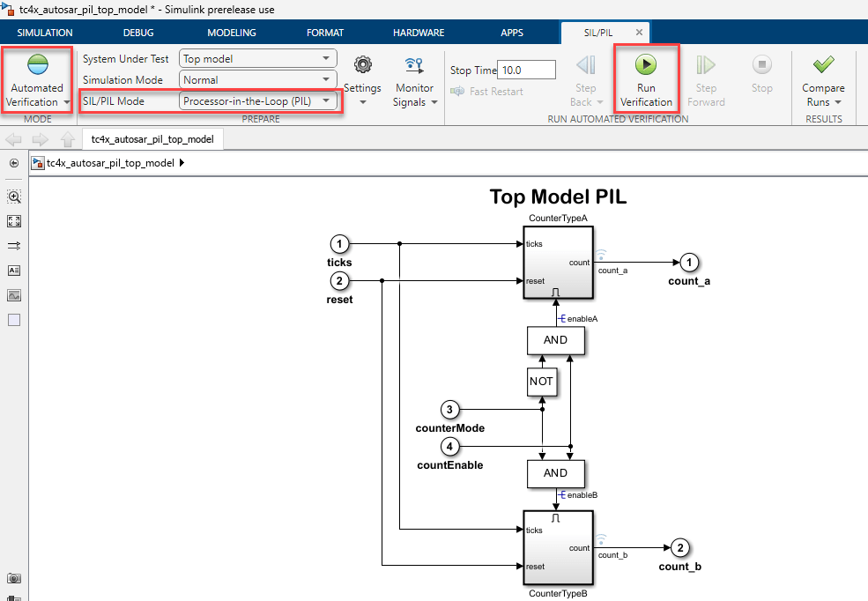This screenshot has height=601, width=868.
Task: Open the Settings gear icon
Action: coord(362,65)
